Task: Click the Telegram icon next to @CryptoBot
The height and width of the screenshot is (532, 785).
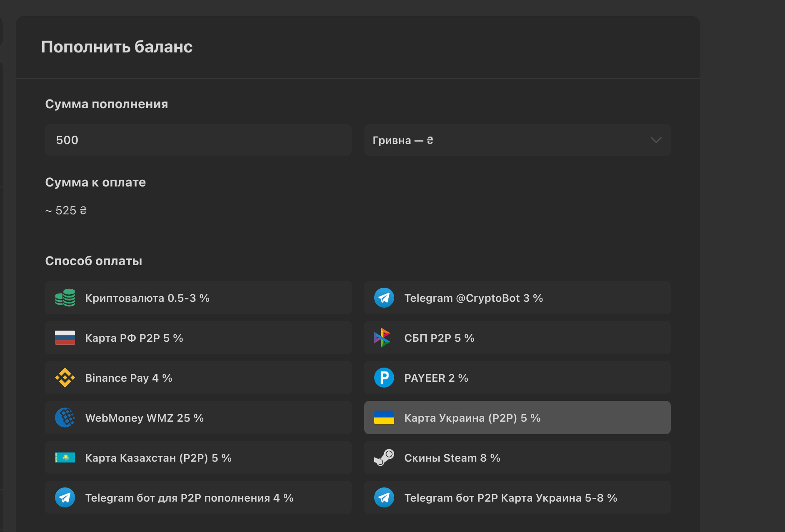Action: click(384, 298)
